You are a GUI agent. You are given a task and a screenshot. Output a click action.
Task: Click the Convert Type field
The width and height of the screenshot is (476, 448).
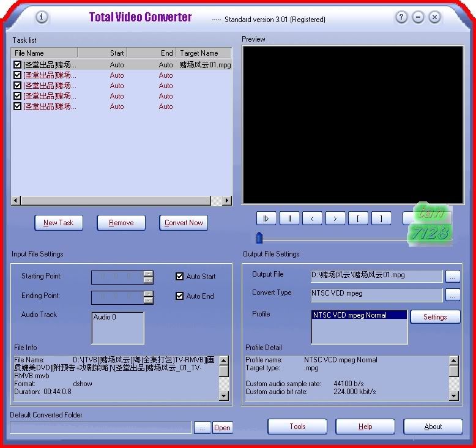point(376,294)
